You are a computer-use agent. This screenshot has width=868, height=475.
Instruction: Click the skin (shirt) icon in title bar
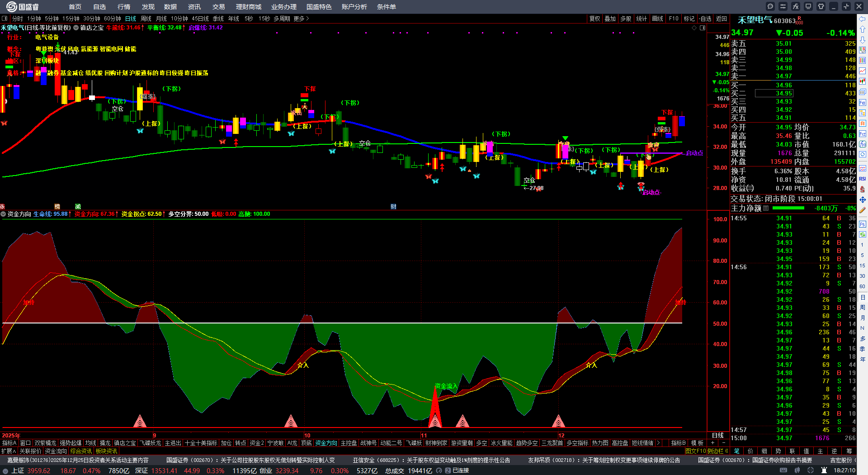821,6
